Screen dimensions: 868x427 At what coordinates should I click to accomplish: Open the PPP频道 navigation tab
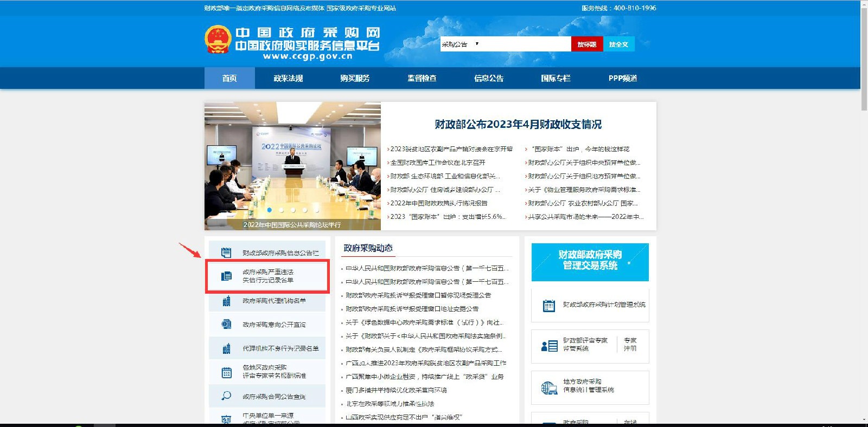pos(622,78)
